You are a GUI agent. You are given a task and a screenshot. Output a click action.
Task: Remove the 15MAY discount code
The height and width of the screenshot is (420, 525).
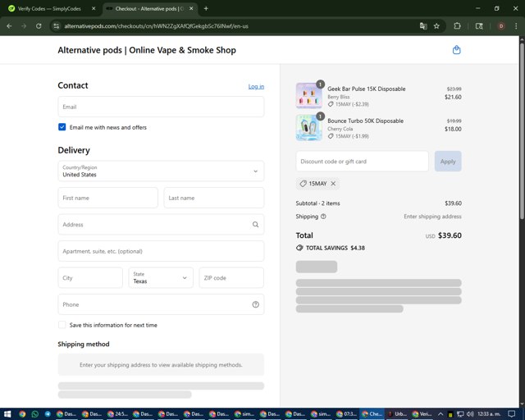click(333, 184)
